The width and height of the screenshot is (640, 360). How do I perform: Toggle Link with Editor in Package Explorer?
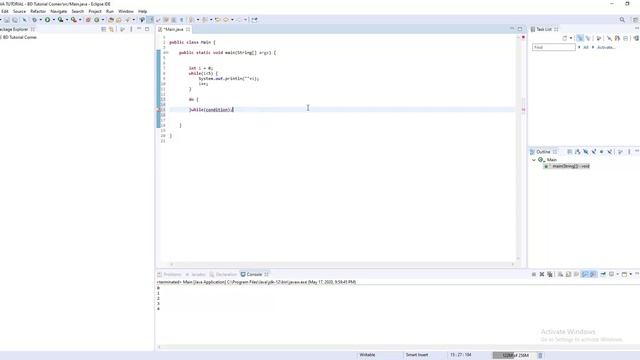(111, 29)
